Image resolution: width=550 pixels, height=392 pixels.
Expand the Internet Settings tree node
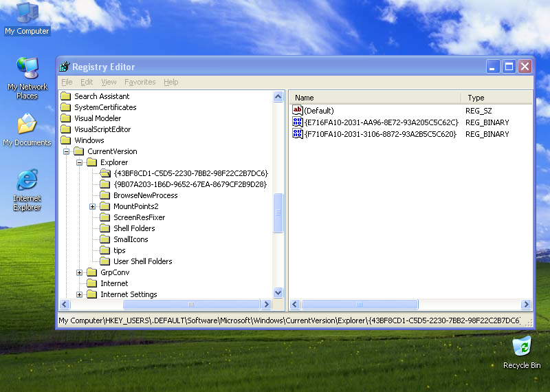coord(79,294)
